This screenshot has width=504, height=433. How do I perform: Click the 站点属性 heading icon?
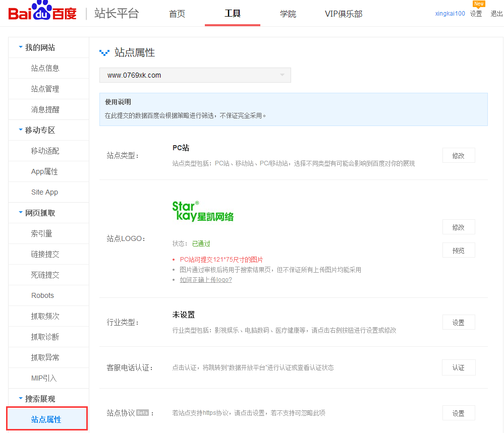click(104, 52)
